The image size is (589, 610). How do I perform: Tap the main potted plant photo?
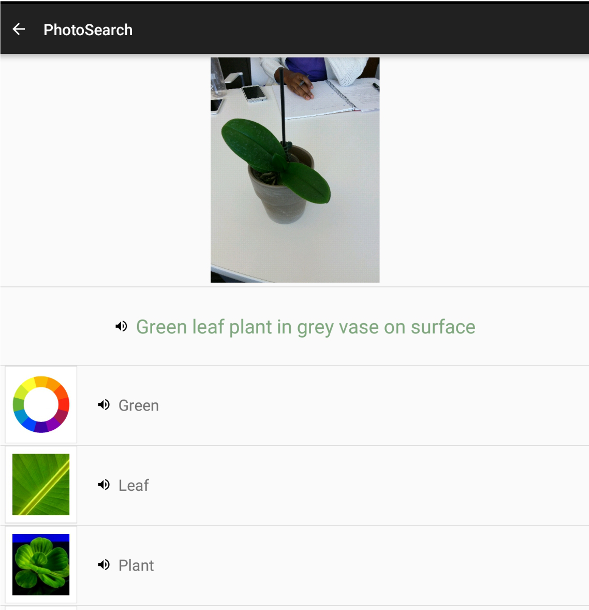pos(295,170)
